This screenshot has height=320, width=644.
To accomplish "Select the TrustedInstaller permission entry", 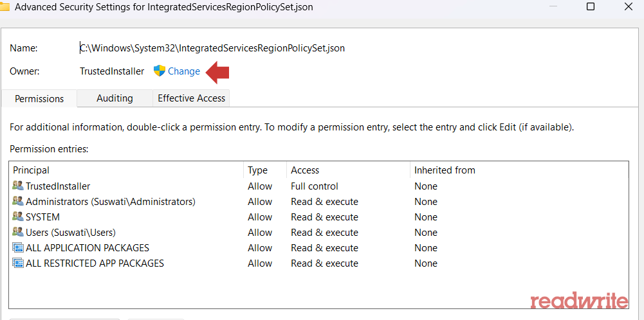I will (x=318, y=186).
